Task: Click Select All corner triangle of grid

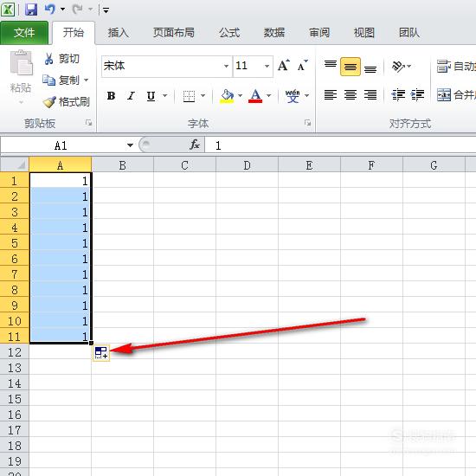Action: coord(15,164)
